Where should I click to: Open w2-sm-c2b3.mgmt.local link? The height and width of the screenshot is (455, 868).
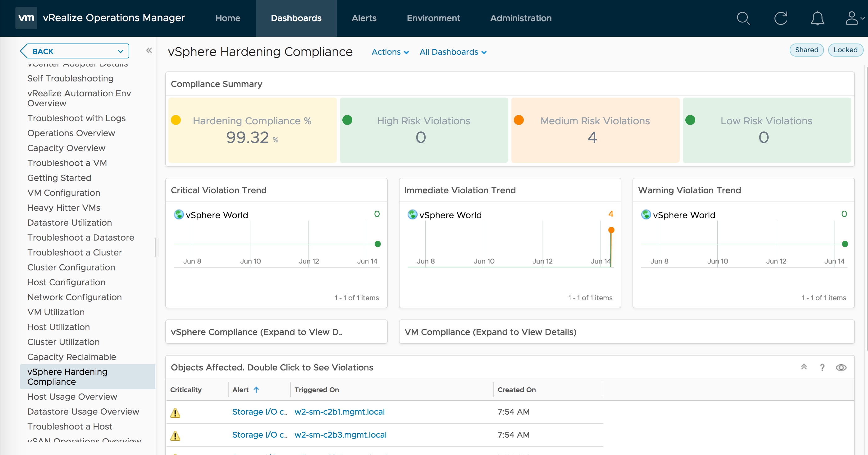click(340, 435)
